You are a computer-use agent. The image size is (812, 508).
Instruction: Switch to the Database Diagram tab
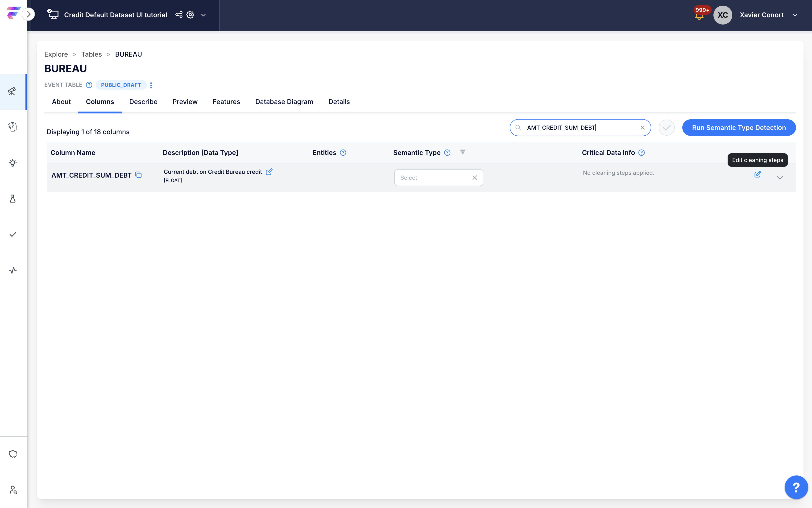coord(284,101)
